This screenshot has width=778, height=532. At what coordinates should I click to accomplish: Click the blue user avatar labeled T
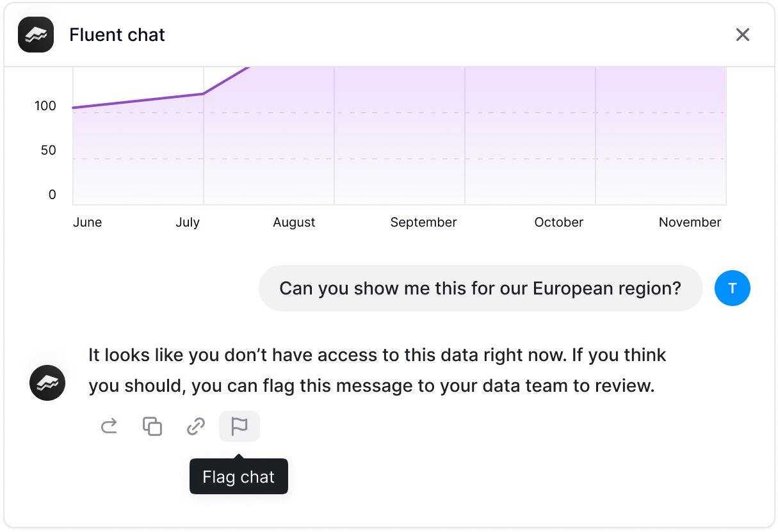732,288
